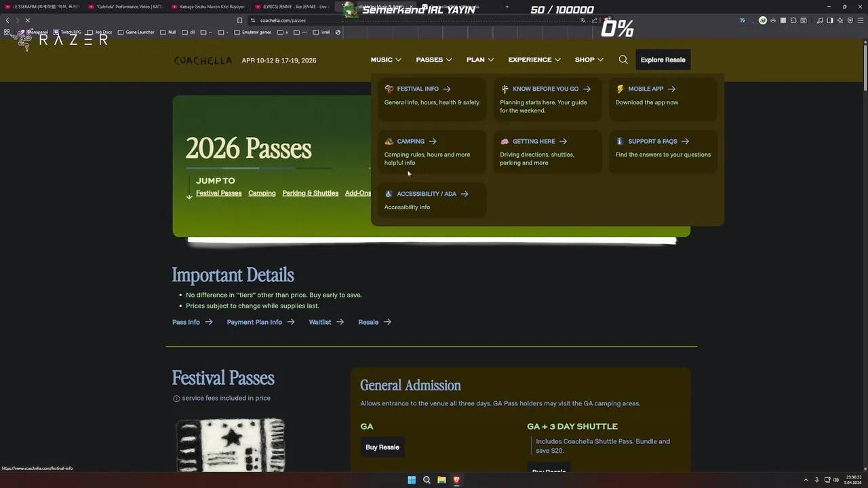Open a new browser tab
The width and height of the screenshot is (868, 488).
click(x=507, y=7)
